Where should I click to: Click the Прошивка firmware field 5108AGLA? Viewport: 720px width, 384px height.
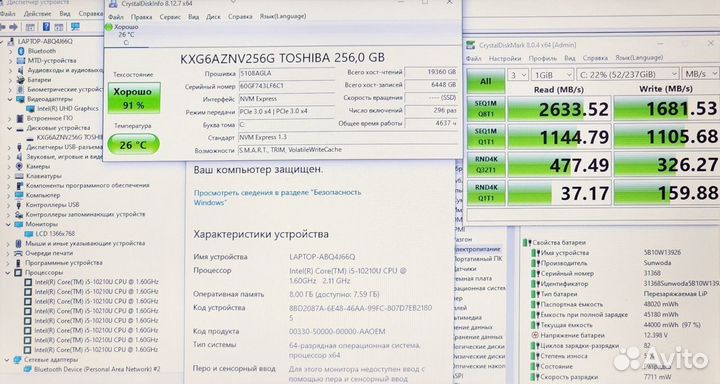point(287,73)
